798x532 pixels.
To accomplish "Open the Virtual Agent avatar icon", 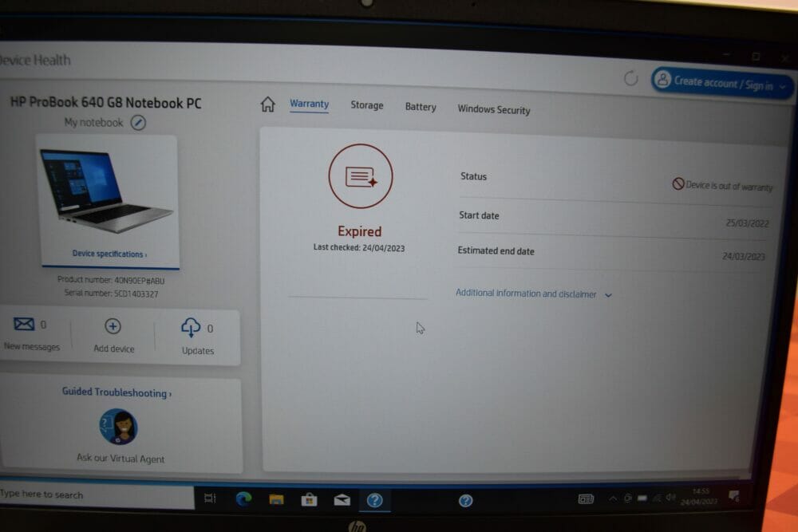I will point(118,427).
